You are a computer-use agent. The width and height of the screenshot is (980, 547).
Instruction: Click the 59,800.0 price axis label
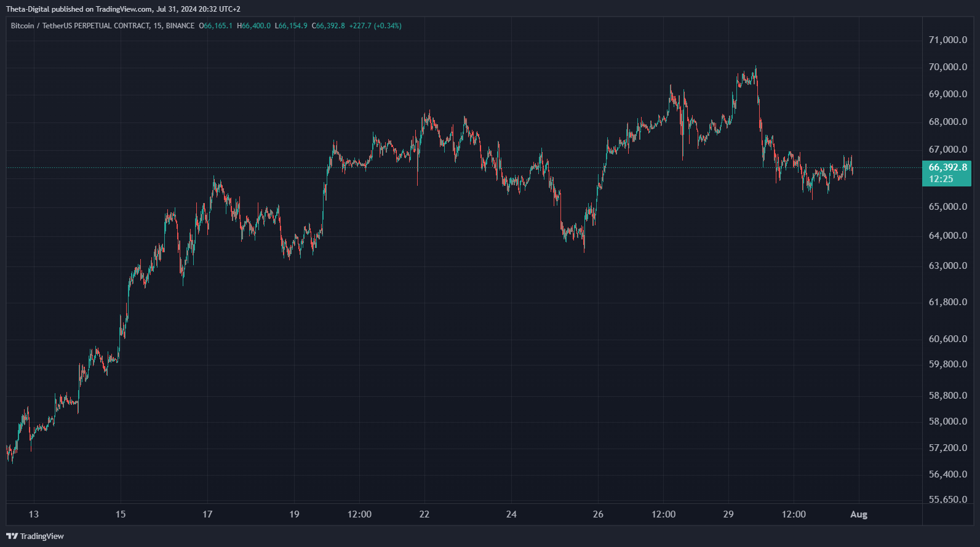(948, 364)
